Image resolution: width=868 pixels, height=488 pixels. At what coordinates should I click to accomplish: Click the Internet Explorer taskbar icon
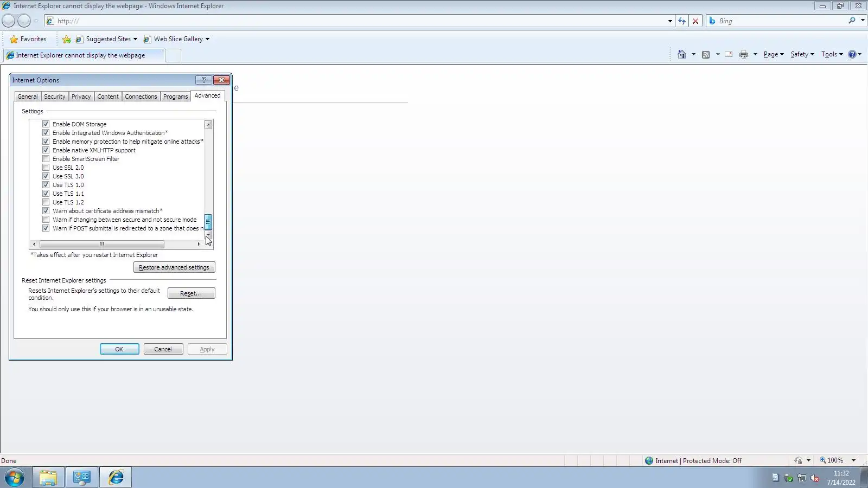116,477
